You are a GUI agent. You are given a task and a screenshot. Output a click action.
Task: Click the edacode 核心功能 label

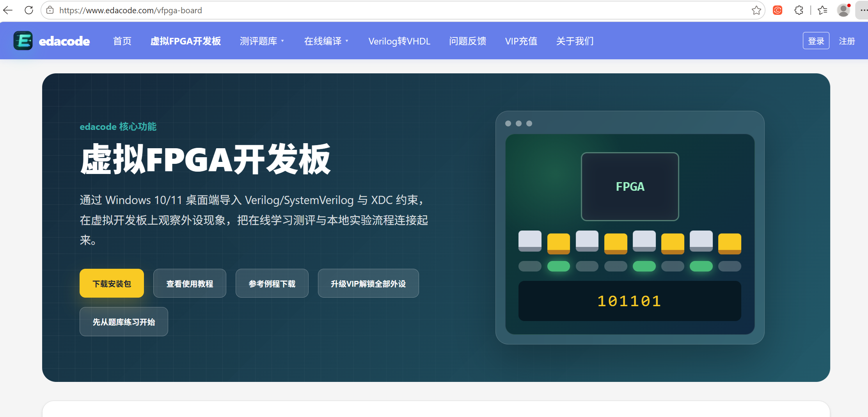point(118,126)
